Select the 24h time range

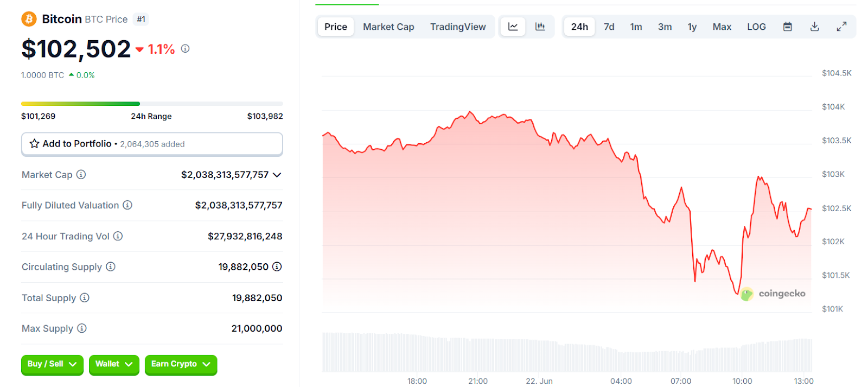click(x=579, y=27)
